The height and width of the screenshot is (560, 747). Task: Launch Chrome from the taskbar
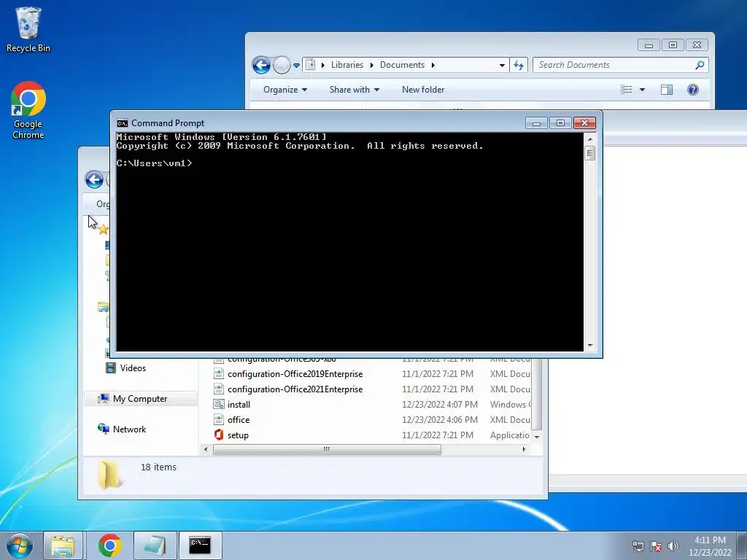(110, 545)
